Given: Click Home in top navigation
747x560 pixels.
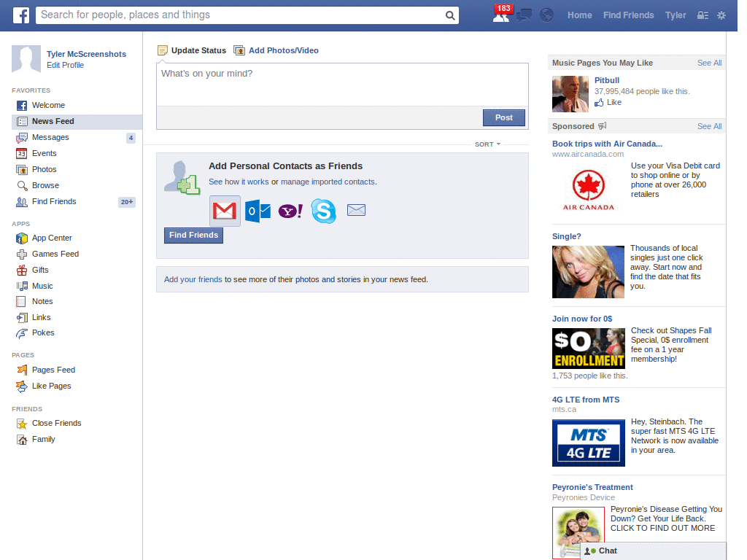Looking at the screenshot, I should (579, 15).
